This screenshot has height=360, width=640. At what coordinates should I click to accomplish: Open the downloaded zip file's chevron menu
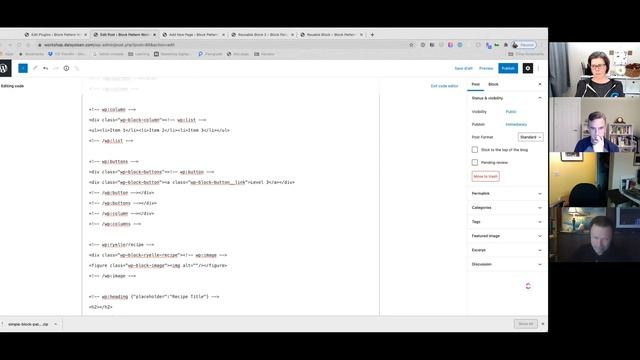[56, 324]
